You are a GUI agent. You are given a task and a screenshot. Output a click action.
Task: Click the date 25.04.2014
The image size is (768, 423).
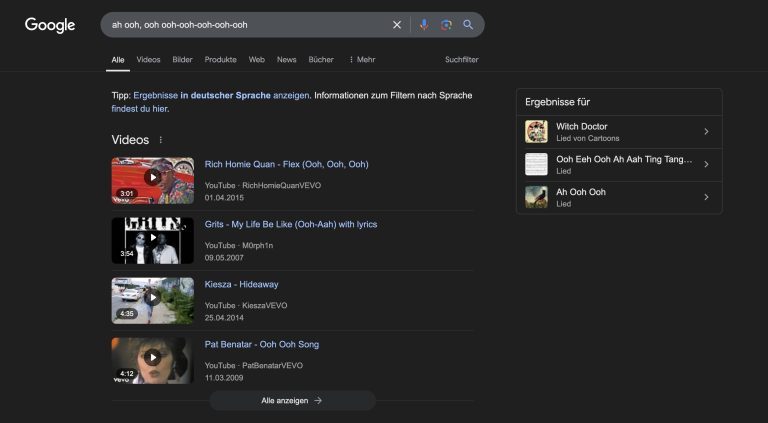click(x=224, y=318)
